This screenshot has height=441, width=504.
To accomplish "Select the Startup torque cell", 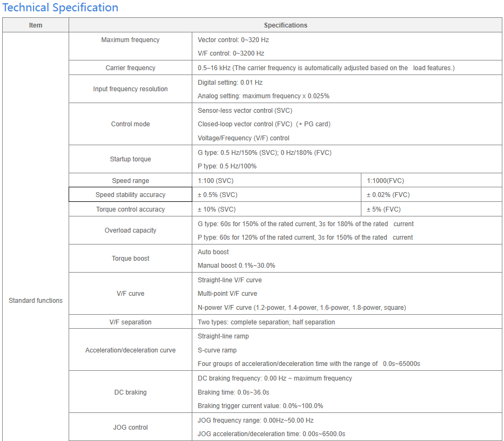I will [x=130, y=159].
